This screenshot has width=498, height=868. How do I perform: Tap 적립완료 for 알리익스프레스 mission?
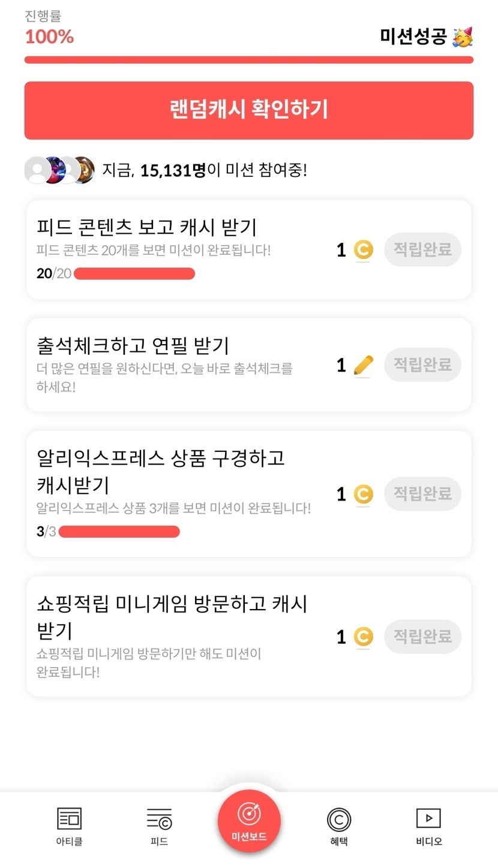coord(422,494)
